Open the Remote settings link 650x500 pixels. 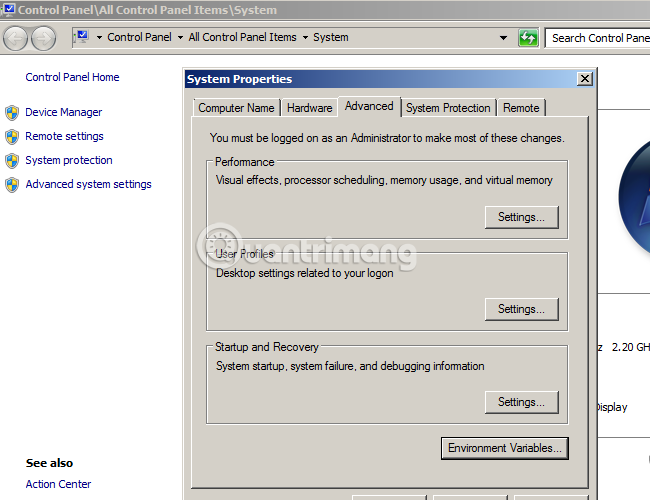point(64,136)
